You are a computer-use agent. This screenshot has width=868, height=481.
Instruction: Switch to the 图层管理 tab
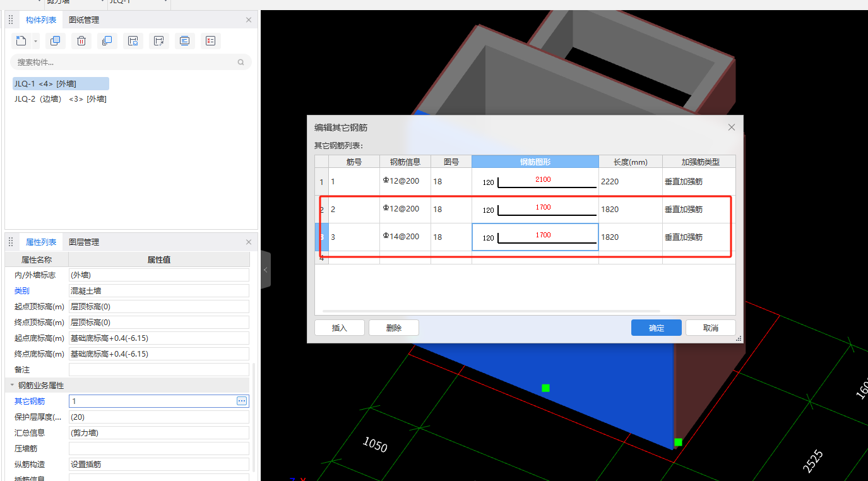(84, 242)
